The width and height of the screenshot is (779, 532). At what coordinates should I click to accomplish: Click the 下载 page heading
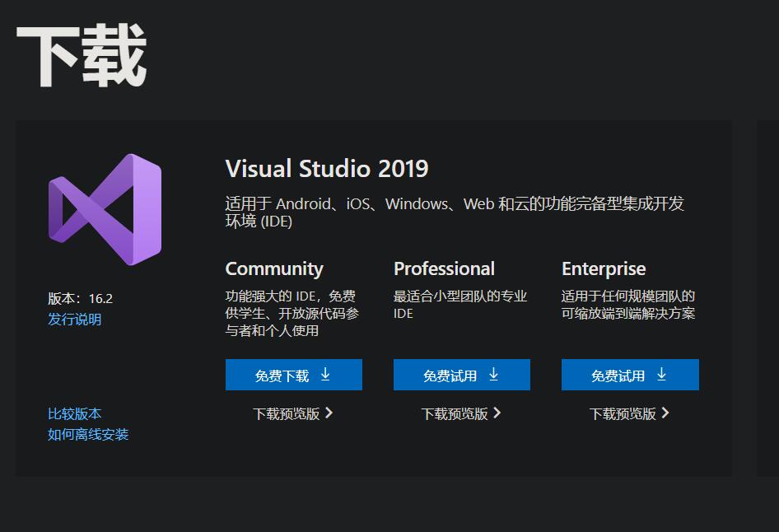tap(82, 56)
